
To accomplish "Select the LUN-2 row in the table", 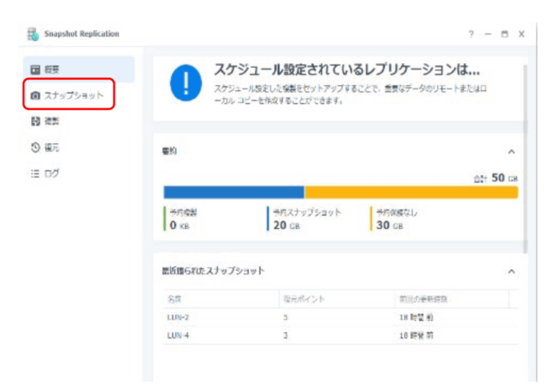I will point(336,317).
